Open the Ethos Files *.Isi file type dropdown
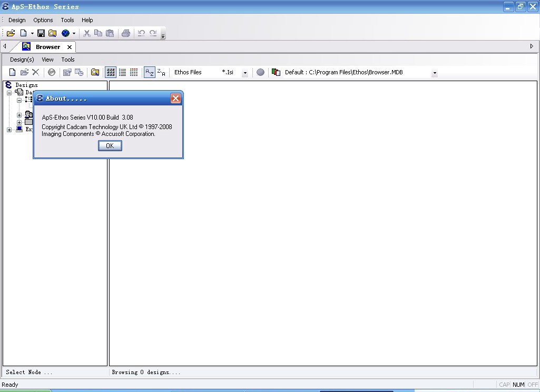 (245, 73)
